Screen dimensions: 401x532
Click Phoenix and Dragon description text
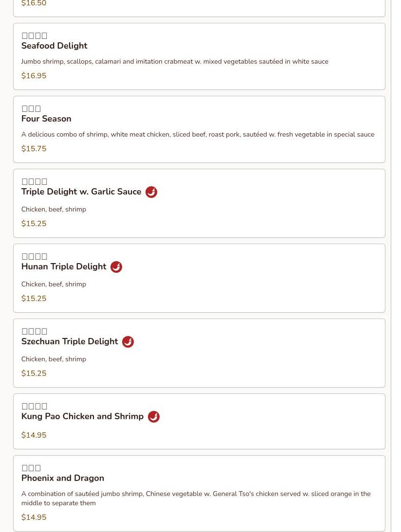tap(196, 498)
